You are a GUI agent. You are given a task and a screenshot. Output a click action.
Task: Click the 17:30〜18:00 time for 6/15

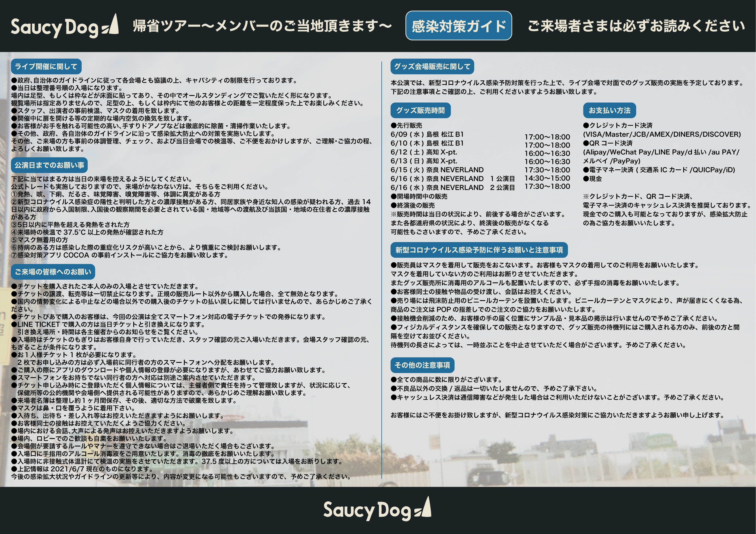[x=547, y=170]
